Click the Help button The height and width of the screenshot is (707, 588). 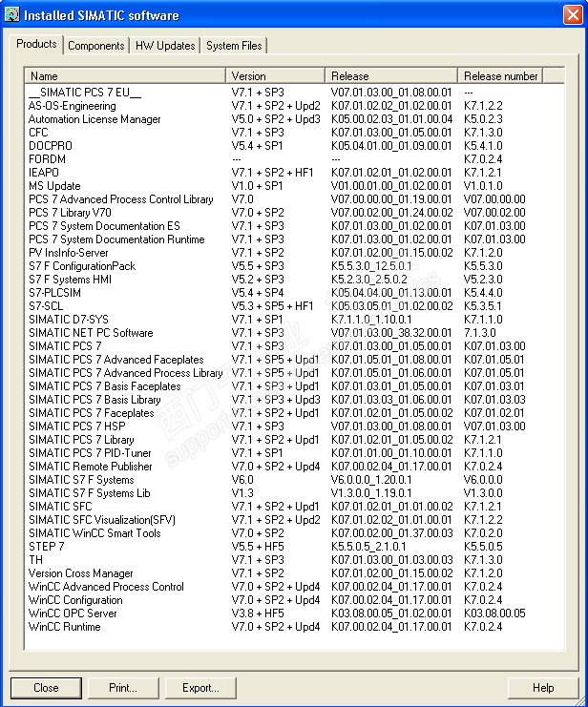(543, 688)
